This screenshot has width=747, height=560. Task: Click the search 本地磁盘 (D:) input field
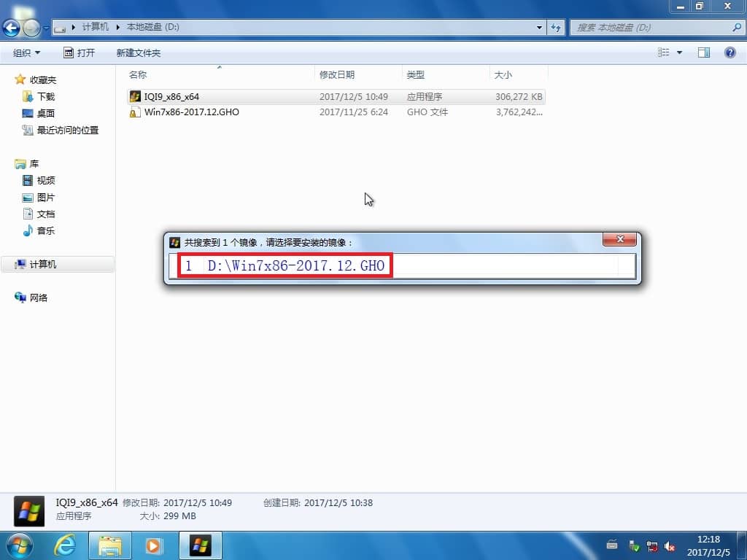coord(649,28)
